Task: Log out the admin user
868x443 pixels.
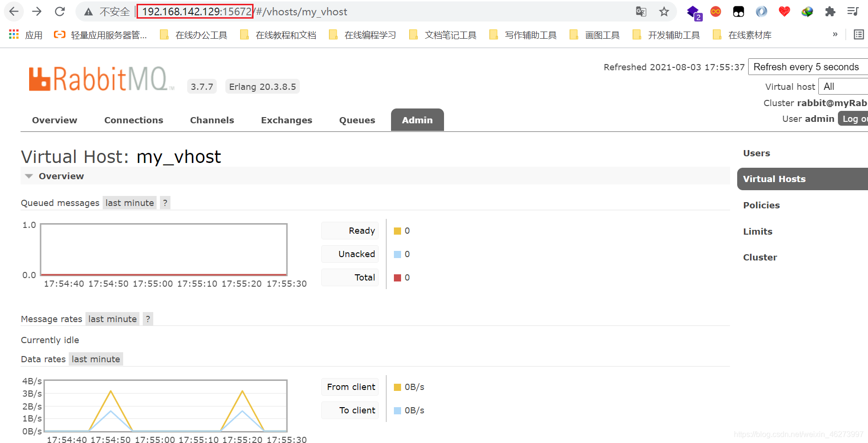Action: click(853, 119)
